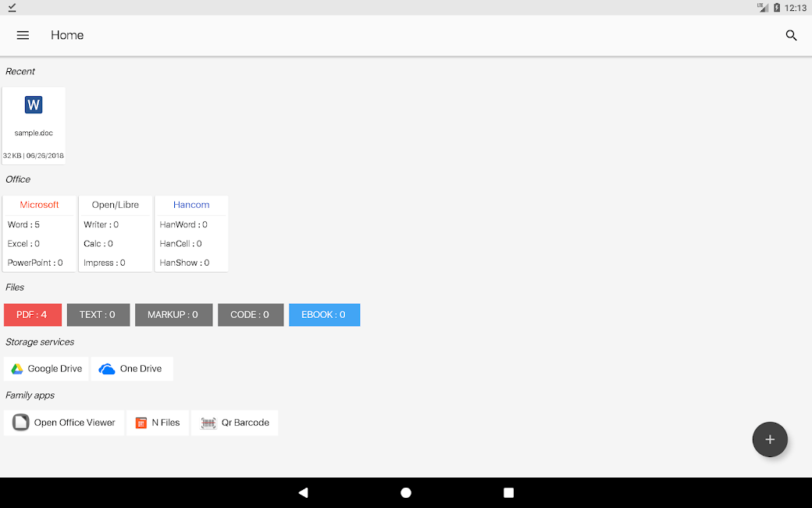Check the battery icon in status bar

tap(777, 8)
